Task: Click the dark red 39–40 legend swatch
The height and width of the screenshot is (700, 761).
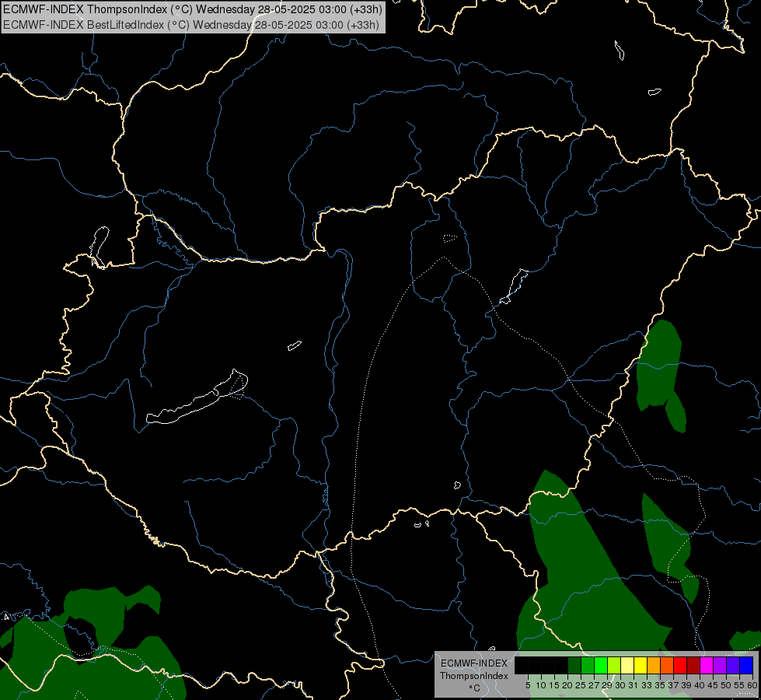Action: (693, 665)
